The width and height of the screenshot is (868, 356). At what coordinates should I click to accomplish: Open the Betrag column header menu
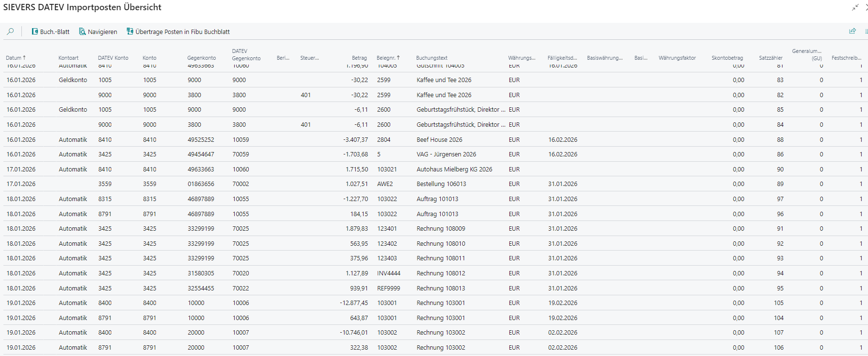coord(359,58)
